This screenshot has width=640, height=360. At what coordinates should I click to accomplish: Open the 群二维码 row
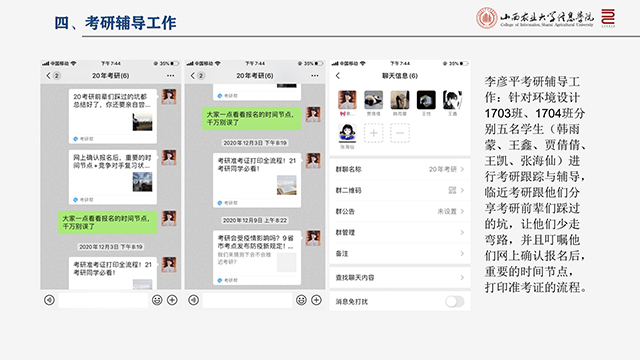coord(400,190)
